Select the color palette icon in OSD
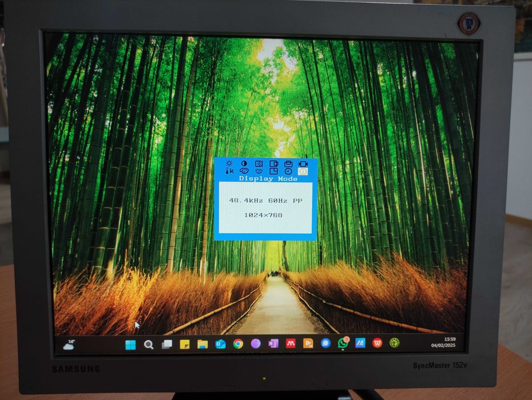The width and height of the screenshot is (532, 400). (x=244, y=171)
